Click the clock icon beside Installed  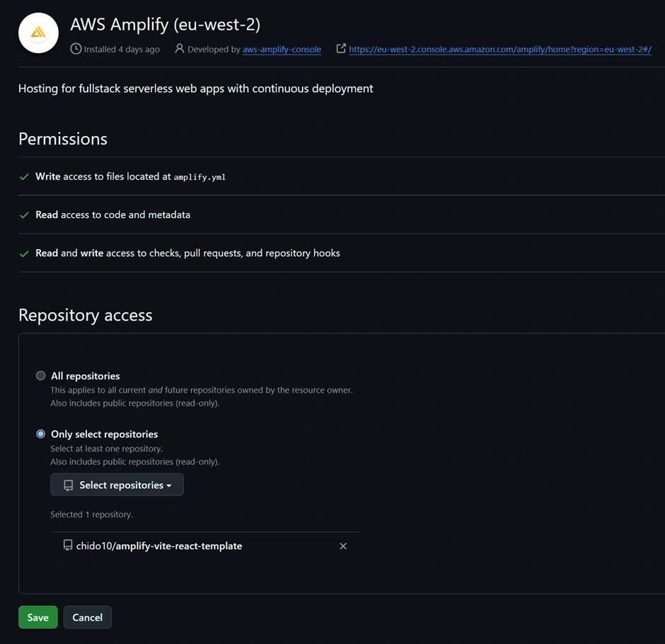coord(76,49)
